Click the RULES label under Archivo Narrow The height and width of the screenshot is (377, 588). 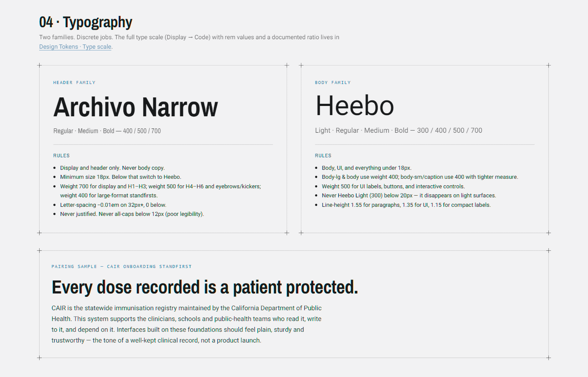click(61, 156)
